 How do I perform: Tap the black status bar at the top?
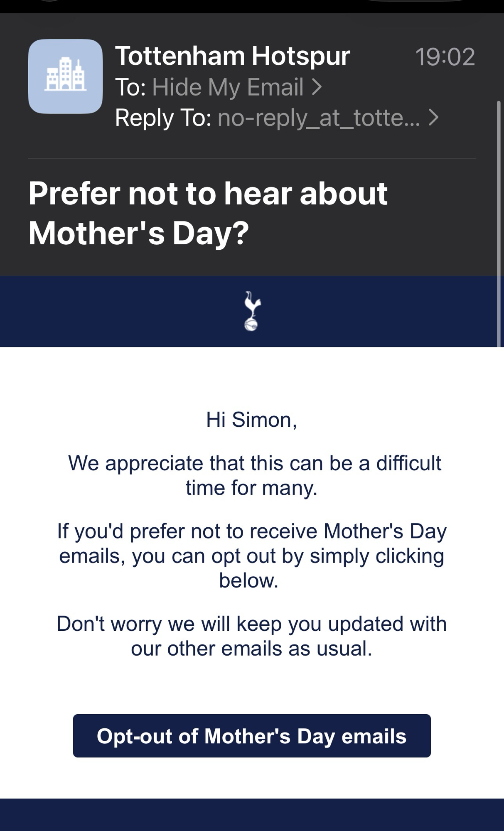[x=252, y=6]
